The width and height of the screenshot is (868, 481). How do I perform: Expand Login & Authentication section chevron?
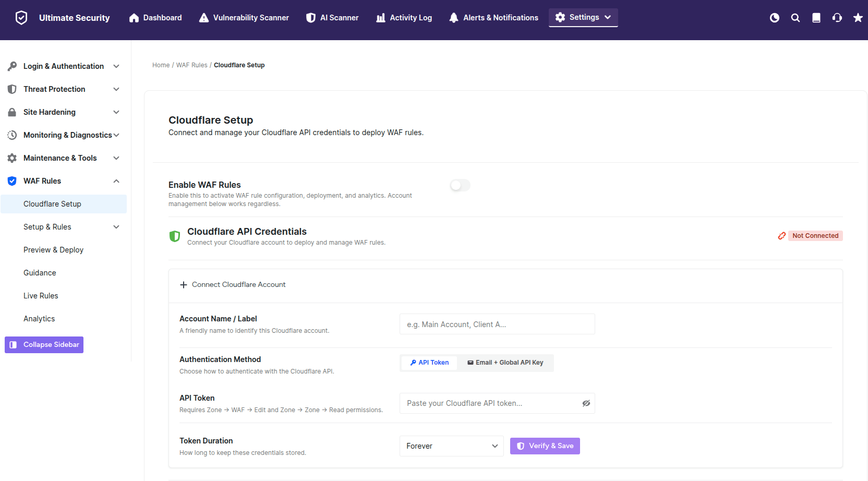coord(116,66)
